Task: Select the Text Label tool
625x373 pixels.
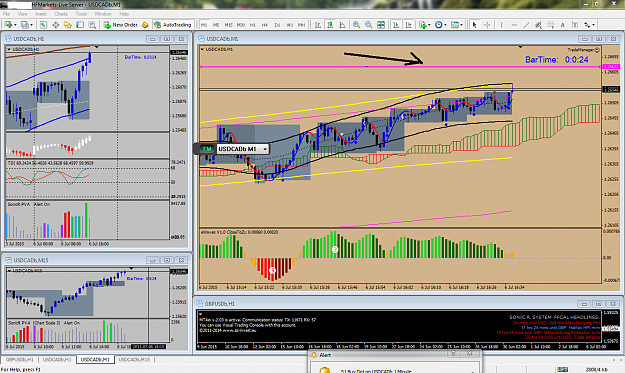Action: click(575, 25)
